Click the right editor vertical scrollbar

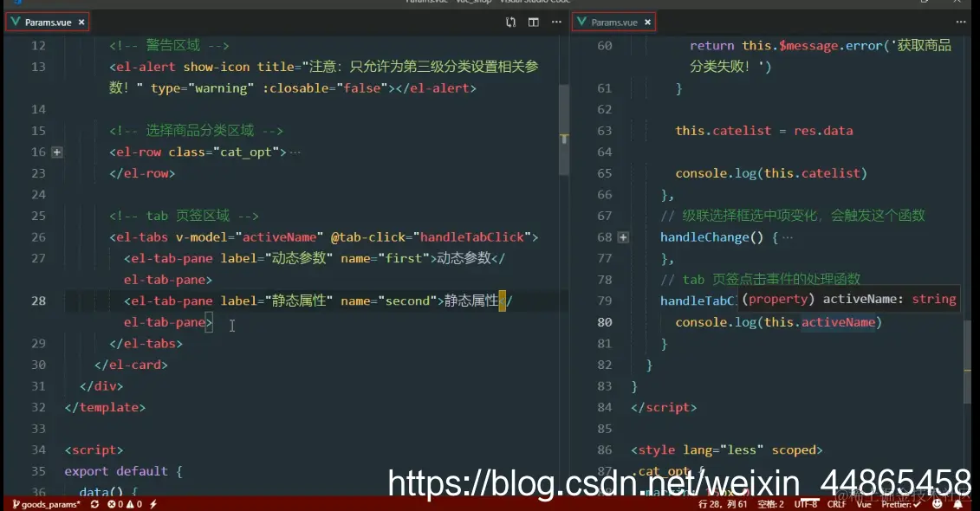click(968, 362)
